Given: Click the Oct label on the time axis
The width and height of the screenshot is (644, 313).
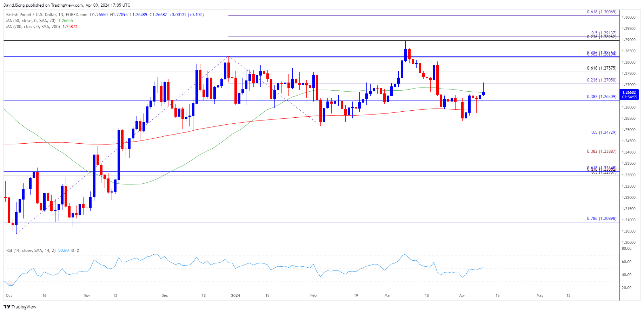Looking at the screenshot, I should [x=9, y=296].
